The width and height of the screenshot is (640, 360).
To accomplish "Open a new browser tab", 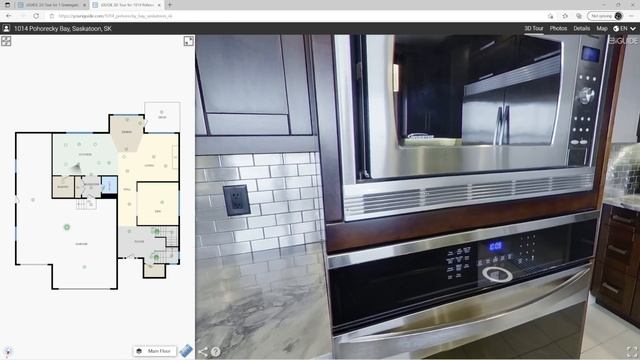I will click(170, 5).
